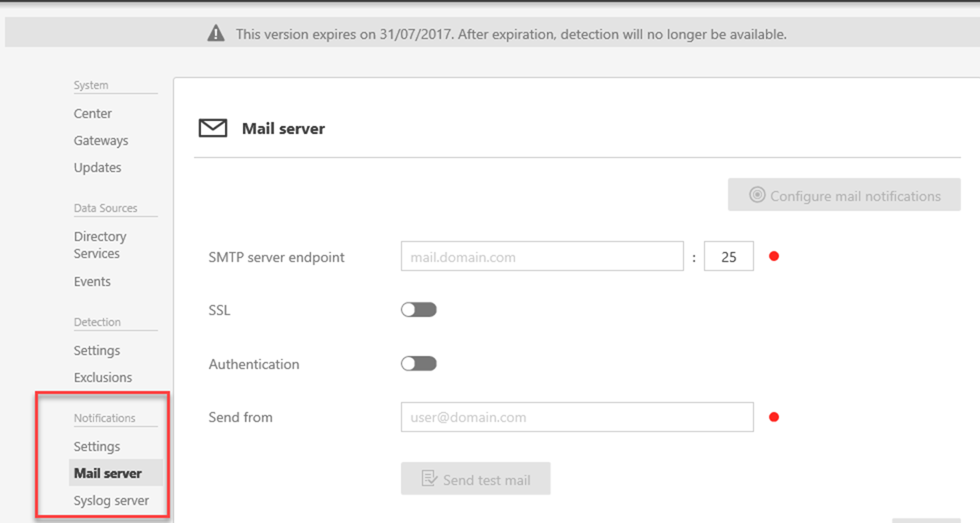The image size is (980, 523).
Task: Click the port number field showing 25
Action: (x=729, y=256)
